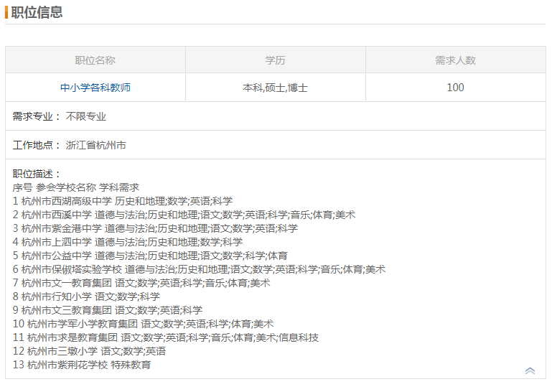This screenshot has width=552, height=392.
Task: Select the 杭州市西溪中学 line
Action: point(184,215)
